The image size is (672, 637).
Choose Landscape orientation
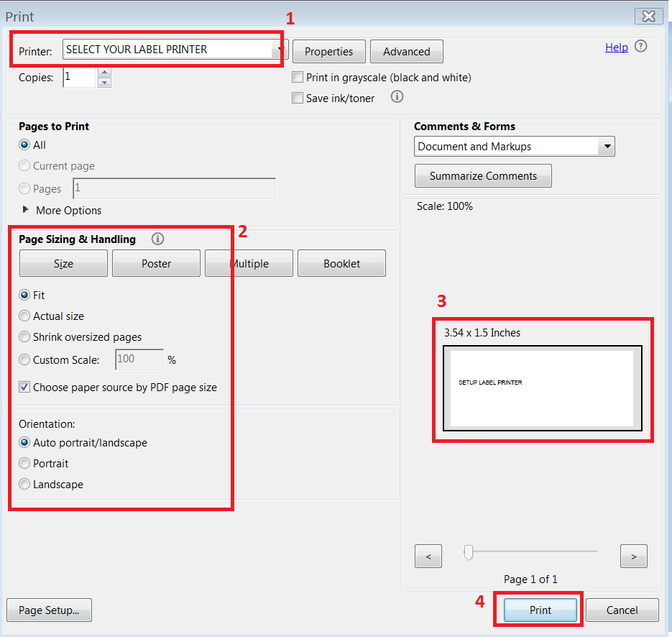tap(25, 485)
